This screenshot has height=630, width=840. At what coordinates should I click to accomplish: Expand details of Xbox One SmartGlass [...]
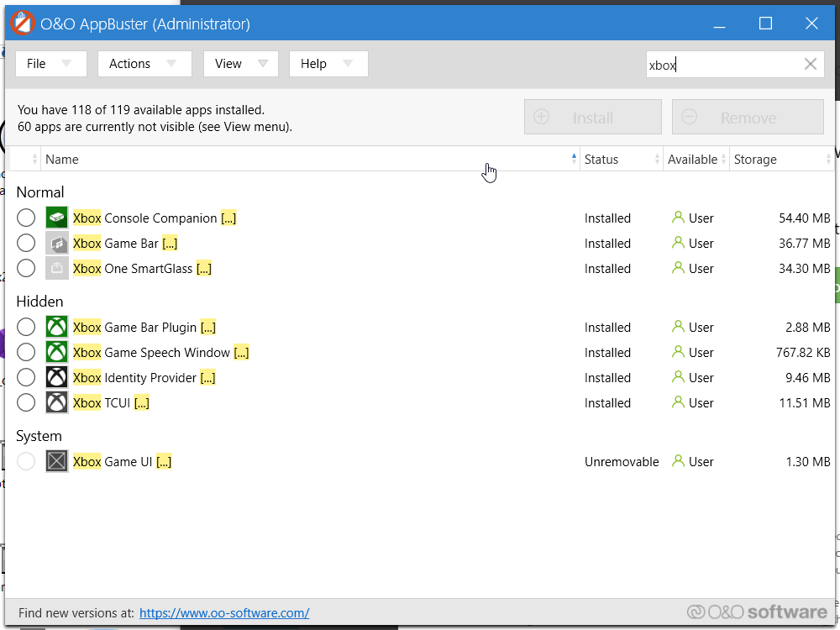click(x=204, y=269)
